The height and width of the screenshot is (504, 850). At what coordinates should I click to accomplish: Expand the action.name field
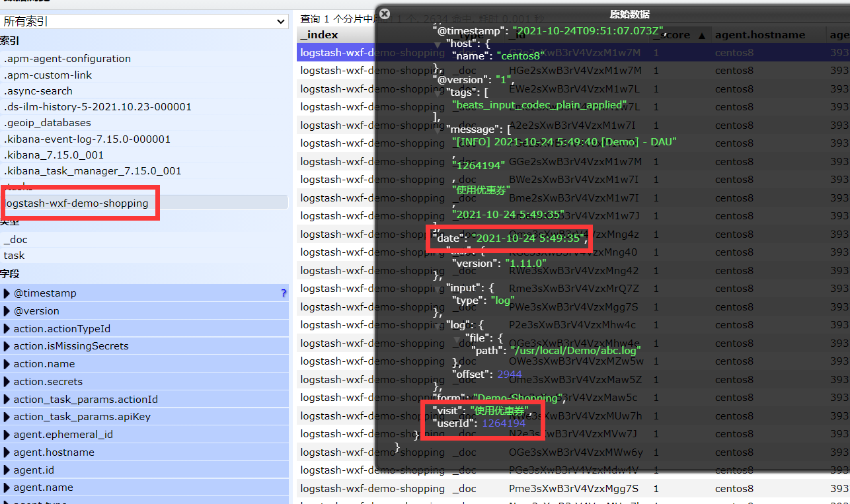(7, 364)
